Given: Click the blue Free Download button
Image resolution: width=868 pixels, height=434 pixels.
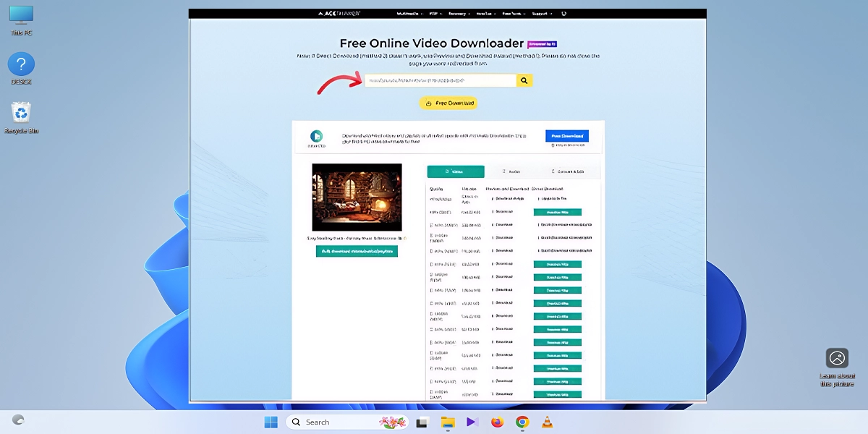Looking at the screenshot, I should (566, 136).
